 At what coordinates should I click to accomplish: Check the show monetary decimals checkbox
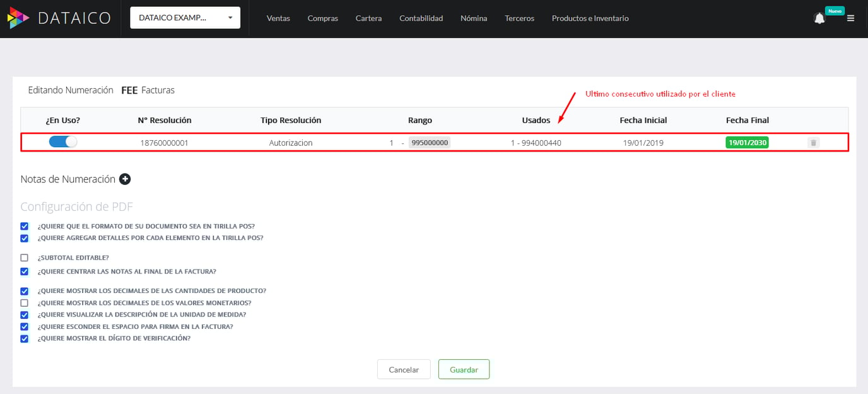(x=25, y=303)
